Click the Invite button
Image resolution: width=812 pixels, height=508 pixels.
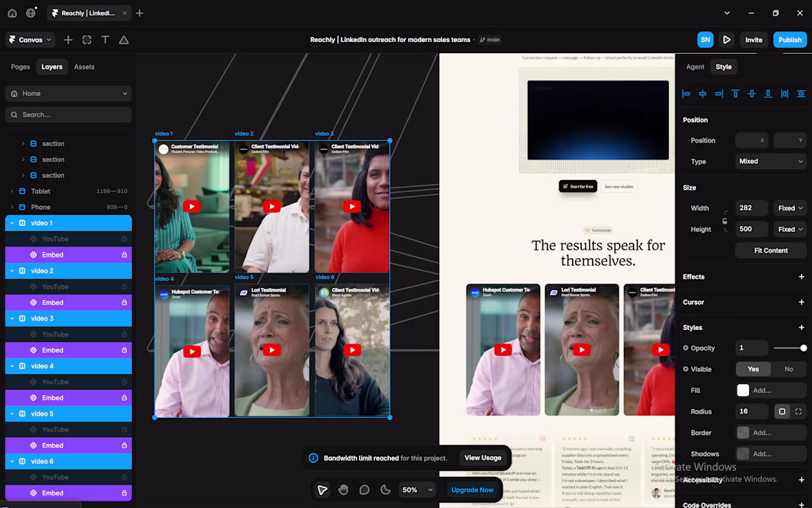coord(754,40)
